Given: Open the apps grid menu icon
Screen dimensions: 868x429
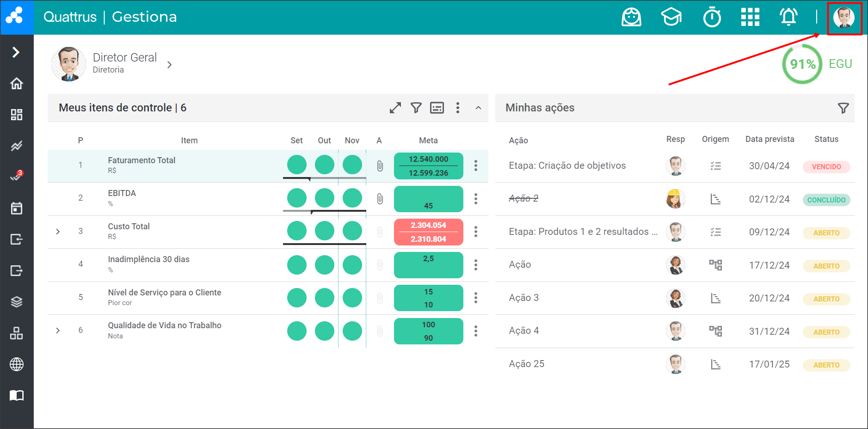Looking at the screenshot, I should 750,17.
